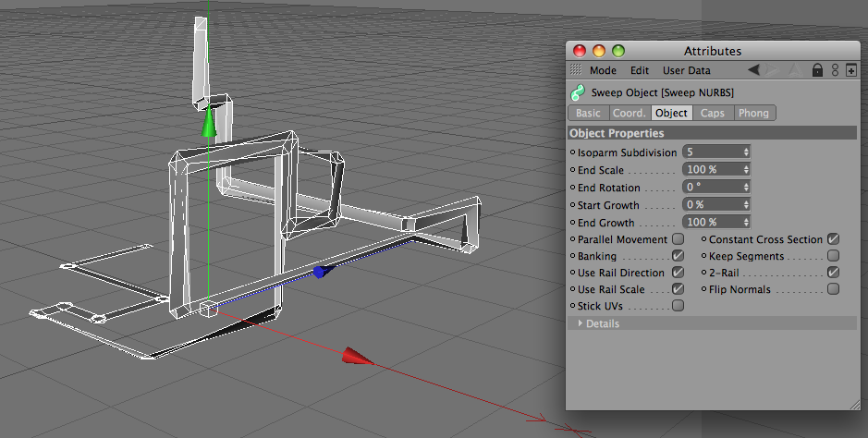Uncheck Constant Cross Section

coord(833,239)
